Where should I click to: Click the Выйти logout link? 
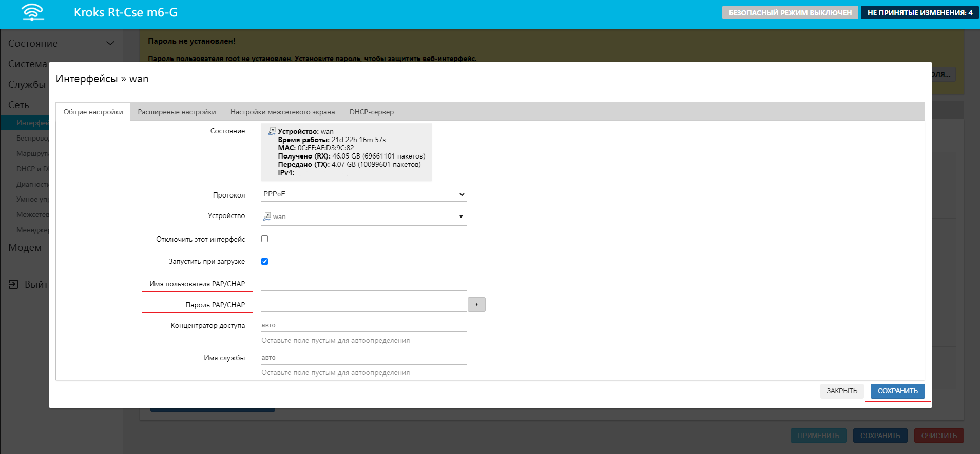click(x=37, y=284)
